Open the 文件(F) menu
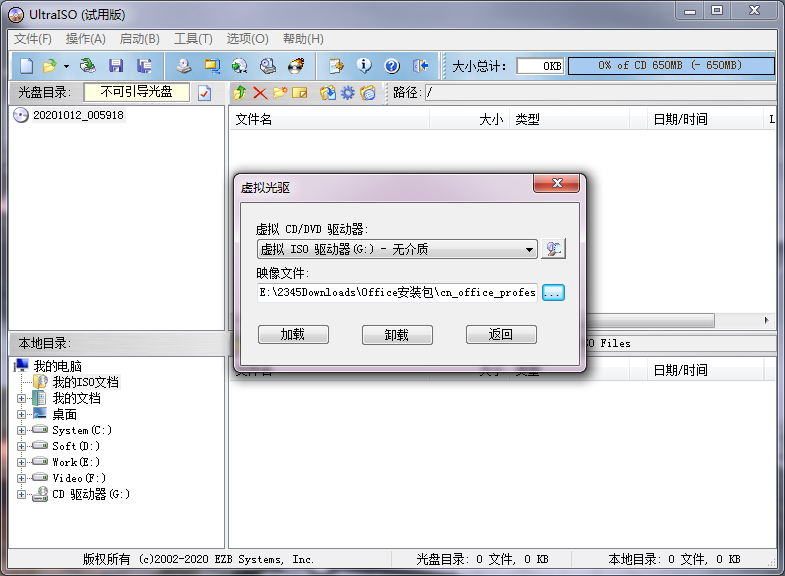Screen dimensions: 785x576 click(x=33, y=39)
